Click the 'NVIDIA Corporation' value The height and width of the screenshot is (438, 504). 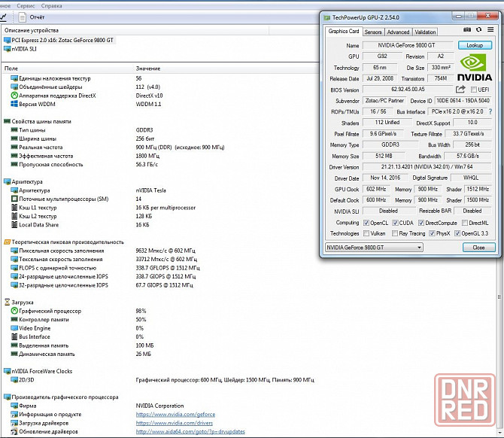159,406
